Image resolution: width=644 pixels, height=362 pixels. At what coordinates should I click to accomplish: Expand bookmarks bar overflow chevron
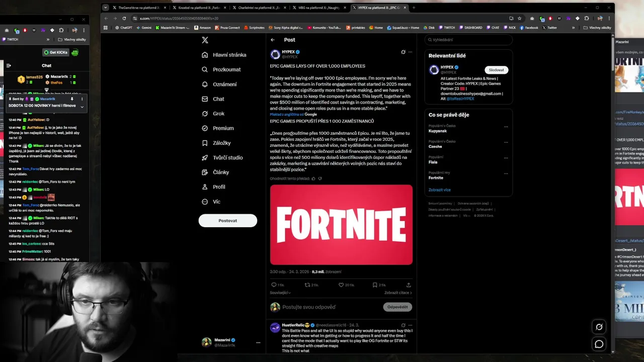click(573, 28)
